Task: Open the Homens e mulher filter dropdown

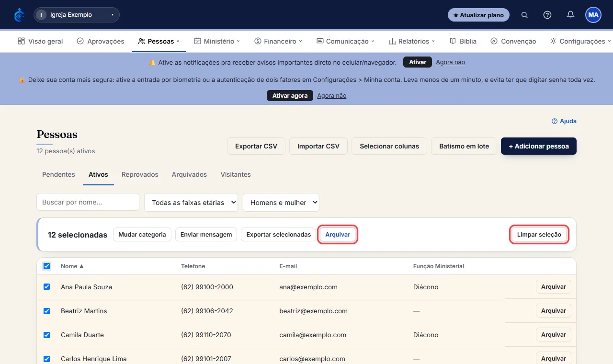Action: click(x=281, y=202)
